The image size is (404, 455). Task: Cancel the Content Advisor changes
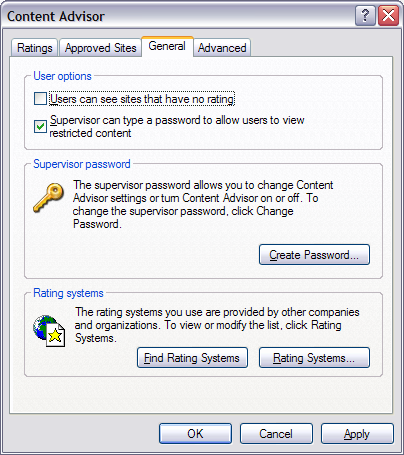(276, 433)
